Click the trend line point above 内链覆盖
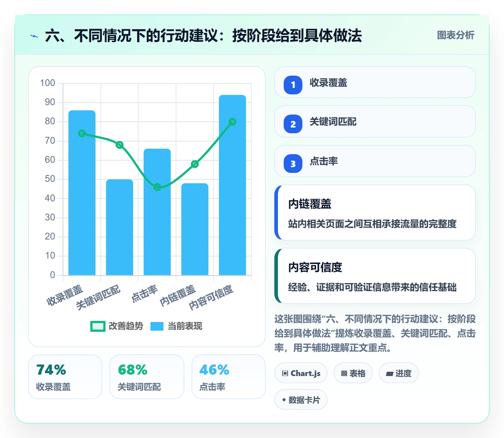The image size is (504, 438). [x=195, y=164]
